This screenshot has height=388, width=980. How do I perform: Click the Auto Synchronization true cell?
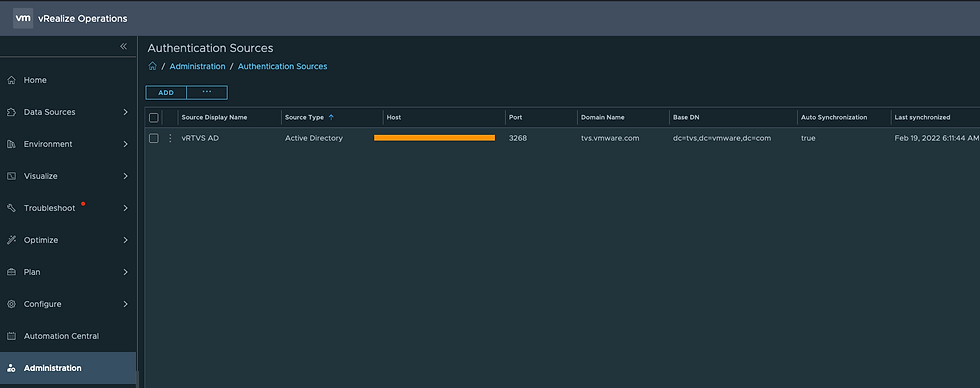click(808, 138)
